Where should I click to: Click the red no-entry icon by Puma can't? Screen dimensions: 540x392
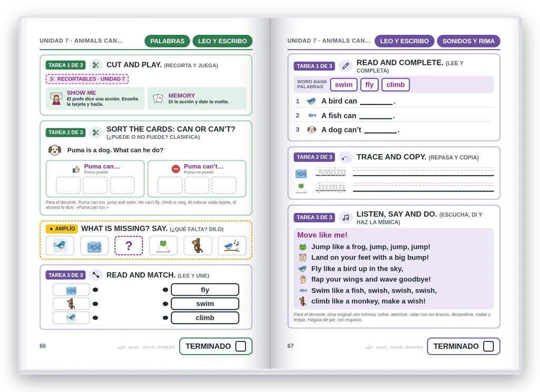[176, 169]
